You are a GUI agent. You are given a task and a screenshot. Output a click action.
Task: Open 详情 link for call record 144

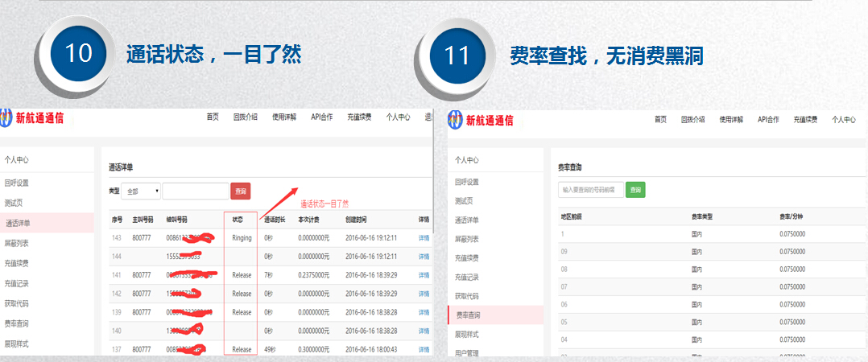pyautogui.click(x=424, y=257)
